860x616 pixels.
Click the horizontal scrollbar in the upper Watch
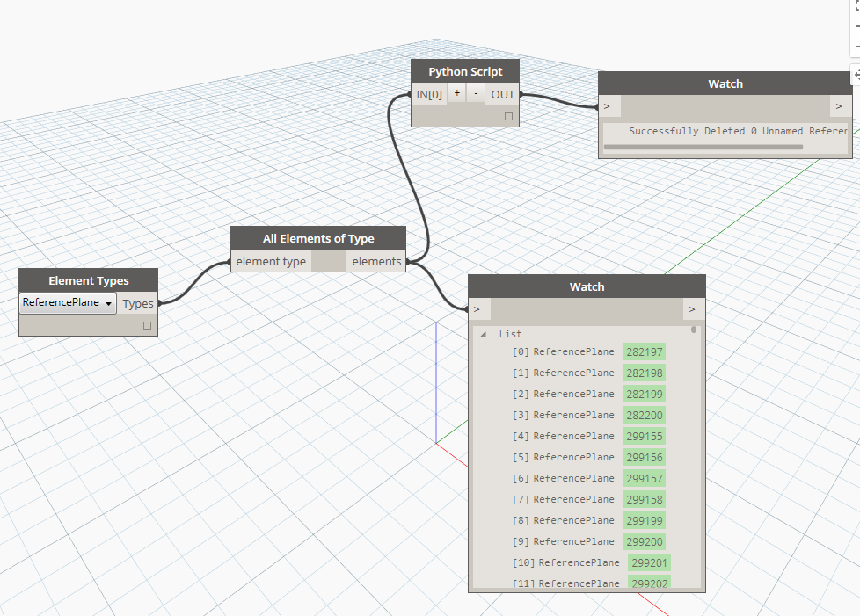[x=703, y=147]
